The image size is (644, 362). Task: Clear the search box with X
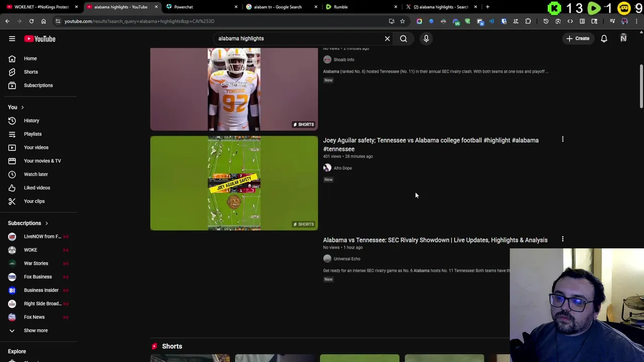click(x=387, y=38)
